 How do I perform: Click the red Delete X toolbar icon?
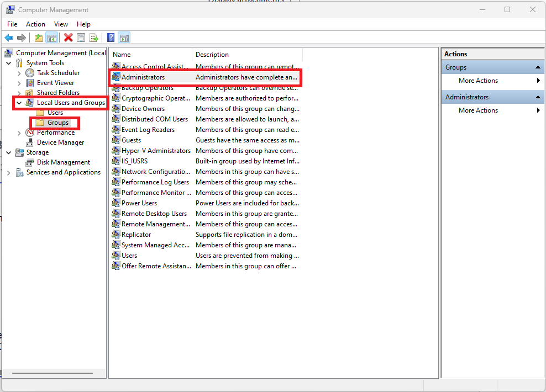68,38
